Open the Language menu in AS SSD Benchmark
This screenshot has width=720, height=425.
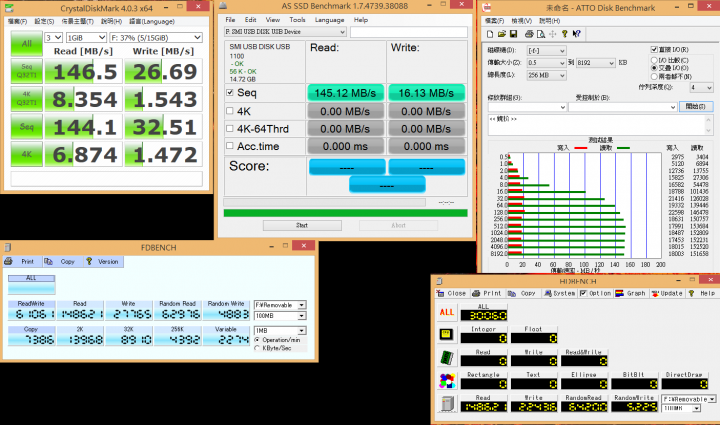pos(329,20)
